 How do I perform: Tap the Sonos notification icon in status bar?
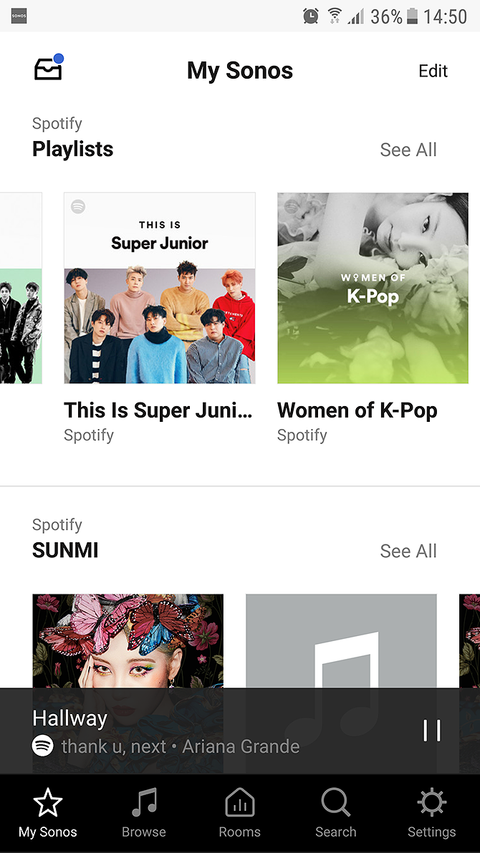[19, 16]
